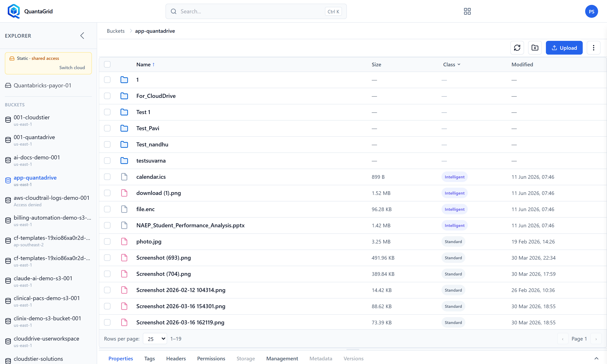This screenshot has width=607, height=364.
Task: Check the box for calendar.ics
Action: point(107,177)
